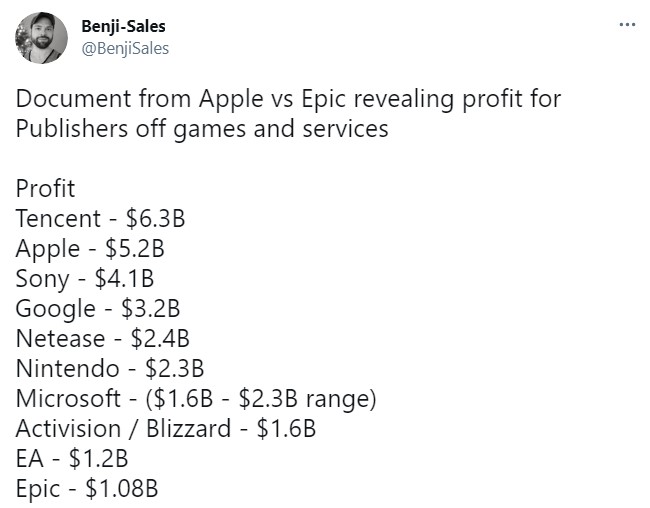Click the Netease - $2.4B line
The height and width of the screenshot is (508, 650).
103,339
